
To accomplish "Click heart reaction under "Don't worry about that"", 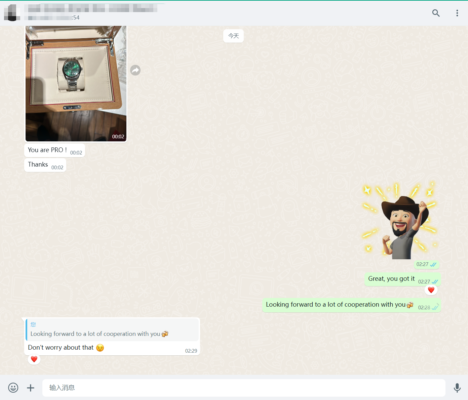I will click(x=34, y=359).
